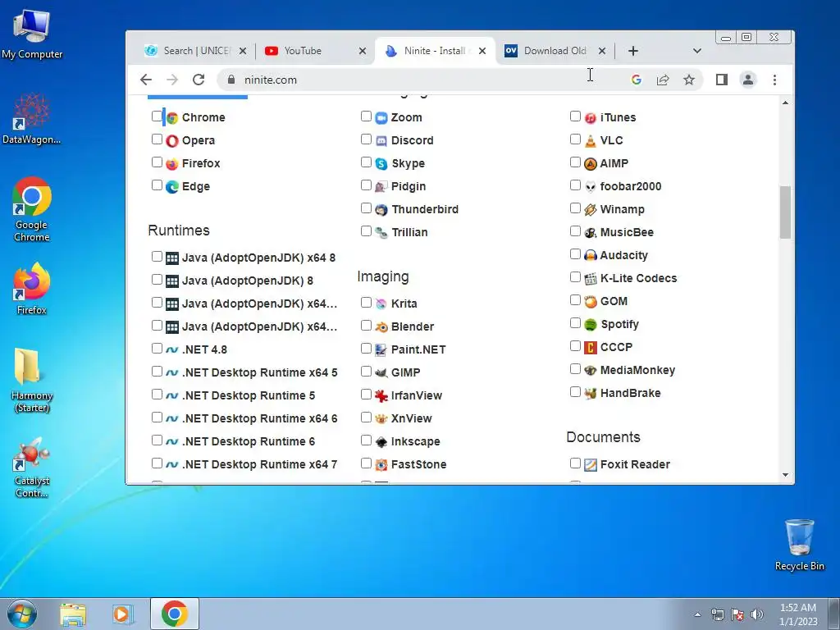Click the Winamp app icon
Viewport: 840px width, 630px height.
click(591, 210)
